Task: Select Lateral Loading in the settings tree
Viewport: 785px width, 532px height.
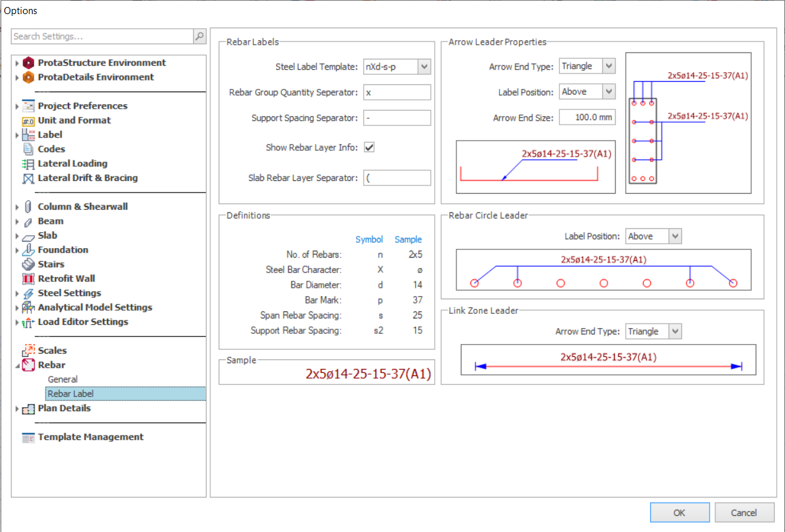Action: [x=72, y=164]
